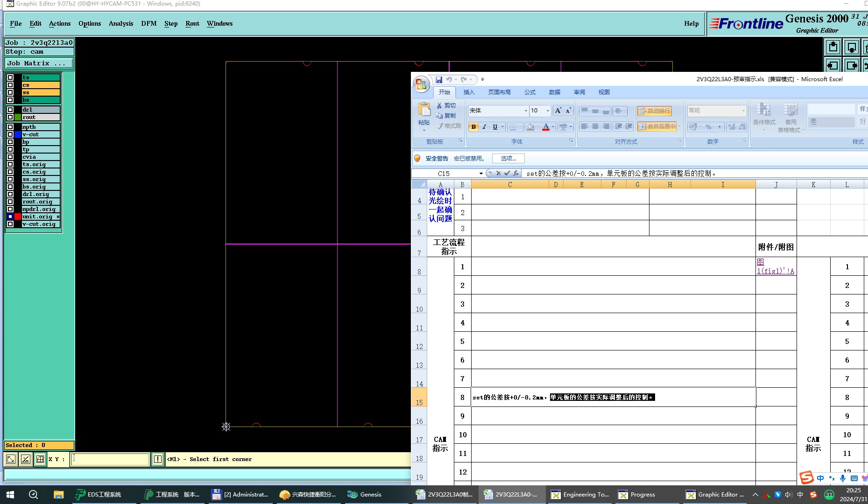
Task: Toggle the ts layer checkbox
Action: 10,78
